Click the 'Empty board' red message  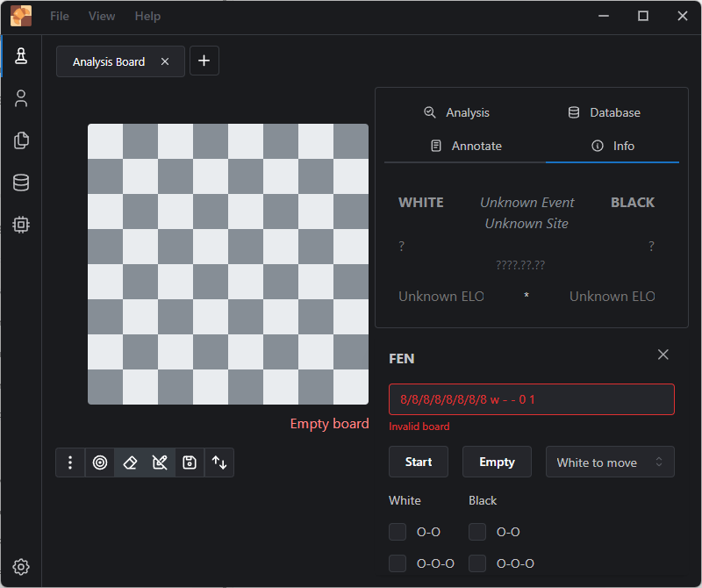(330, 424)
